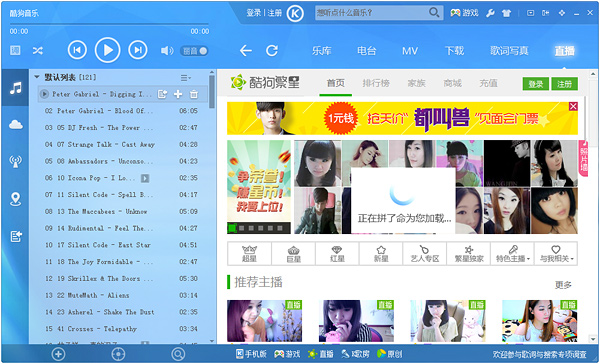
Task: Open K歌房 in bottom bar
Action: point(355,354)
